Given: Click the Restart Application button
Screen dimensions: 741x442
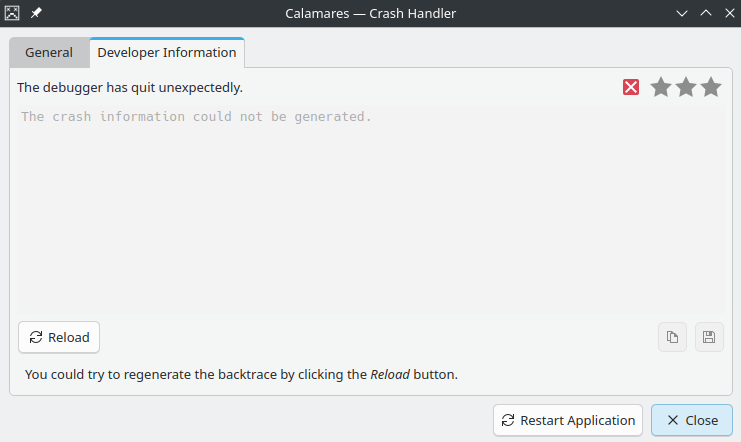Looking at the screenshot, I should 568,420.
